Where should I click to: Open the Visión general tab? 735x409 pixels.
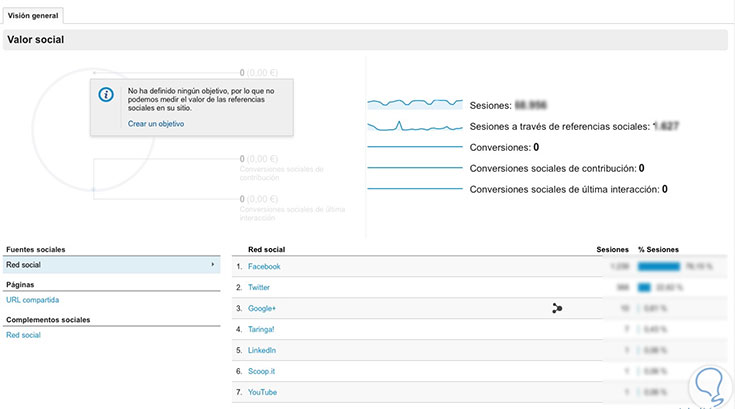33,15
